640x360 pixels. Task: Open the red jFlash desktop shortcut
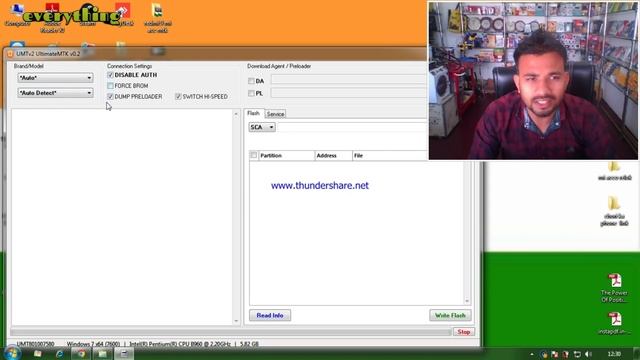[x=123, y=14]
